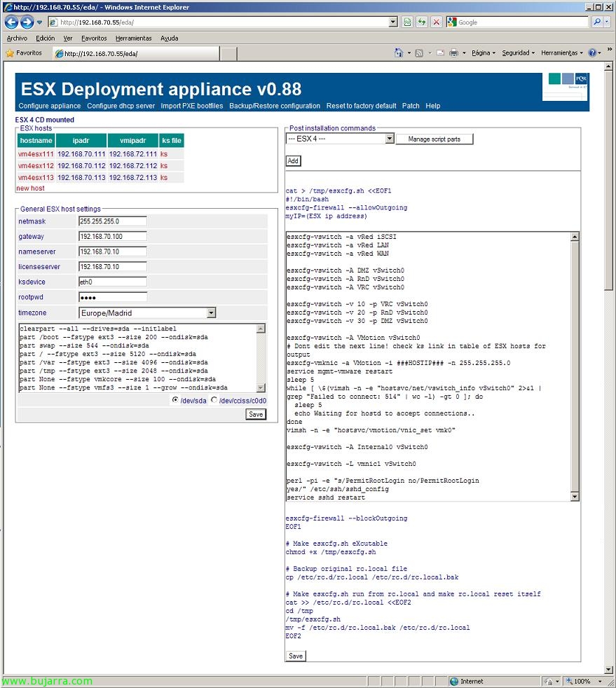Image resolution: width=616 pixels, height=688 pixels.
Task: Click the Manage script parts button
Action: point(434,139)
